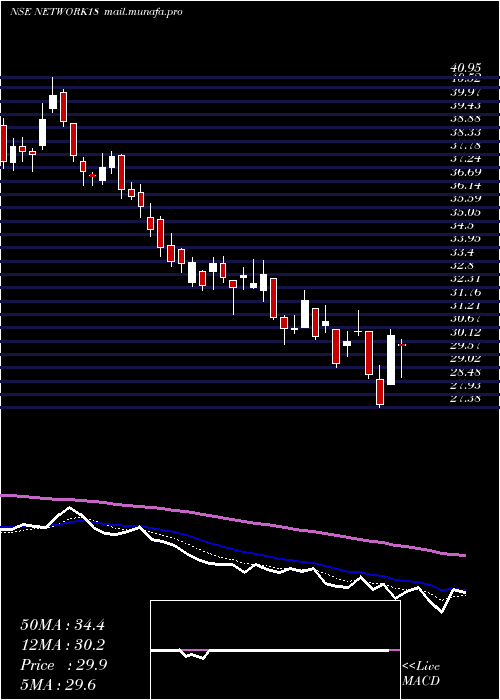Select the 36.69 price level label
Viewport: 500px width, 700px height.
point(465,172)
